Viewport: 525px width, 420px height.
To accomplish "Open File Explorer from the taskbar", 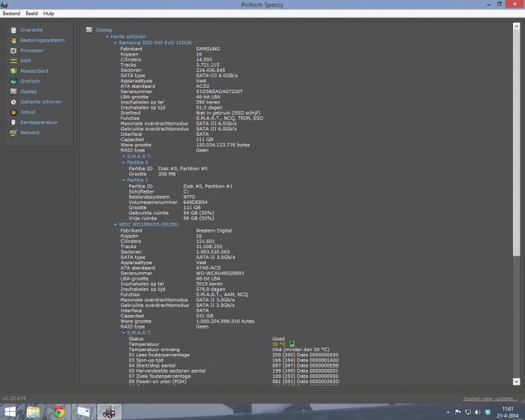I will click(x=33, y=412).
